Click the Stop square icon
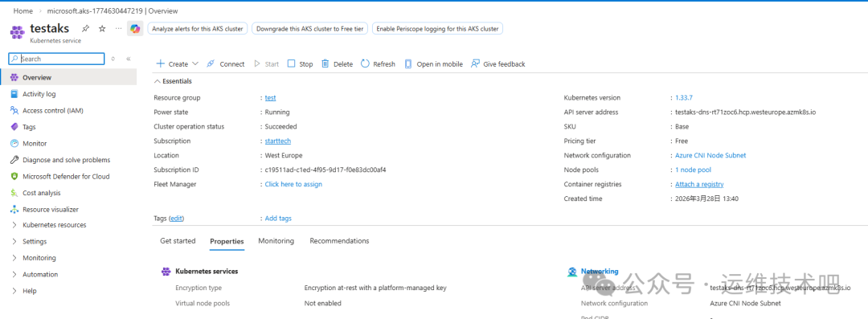The height and width of the screenshot is (319, 868). point(291,63)
